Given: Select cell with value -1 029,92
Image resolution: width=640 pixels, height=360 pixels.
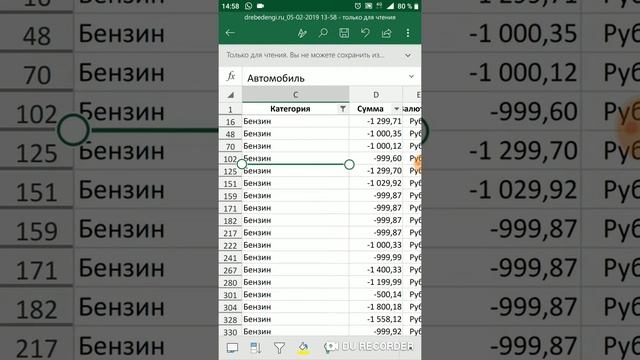Looking at the screenshot, I should pyautogui.click(x=376, y=183).
